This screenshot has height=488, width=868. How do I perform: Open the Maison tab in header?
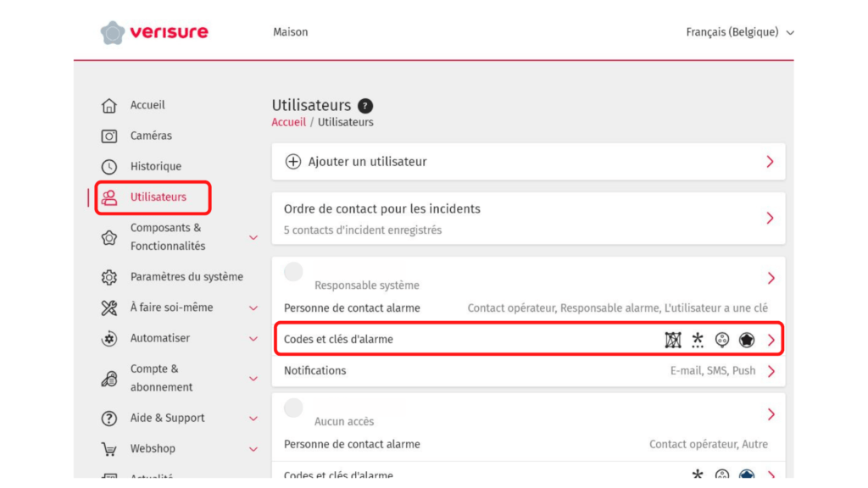point(290,32)
